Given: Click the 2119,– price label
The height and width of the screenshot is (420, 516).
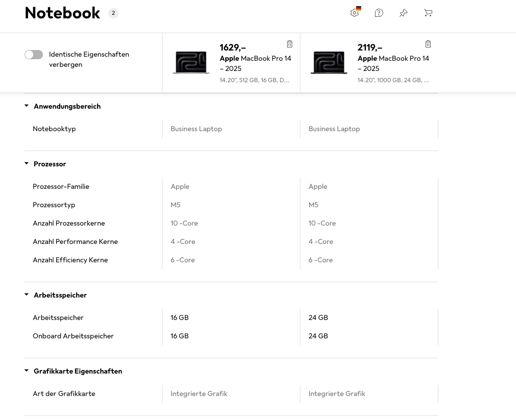Looking at the screenshot, I should 370,47.
